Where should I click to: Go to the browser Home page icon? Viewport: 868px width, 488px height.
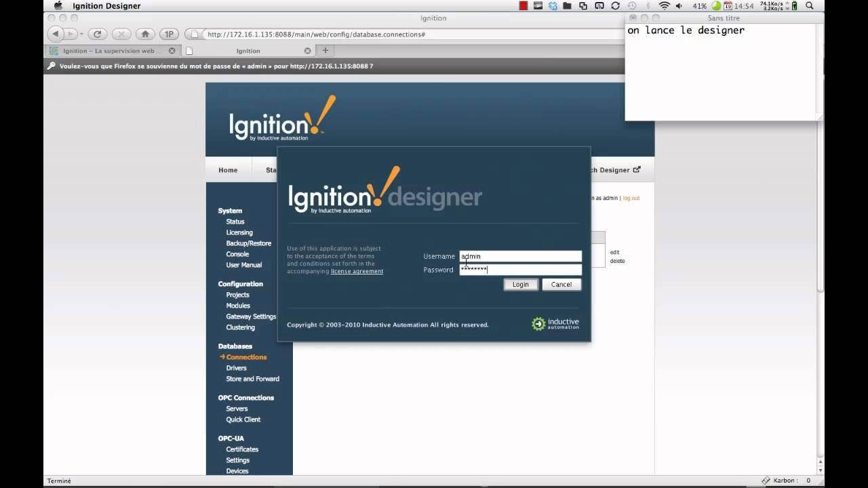pos(144,34)
